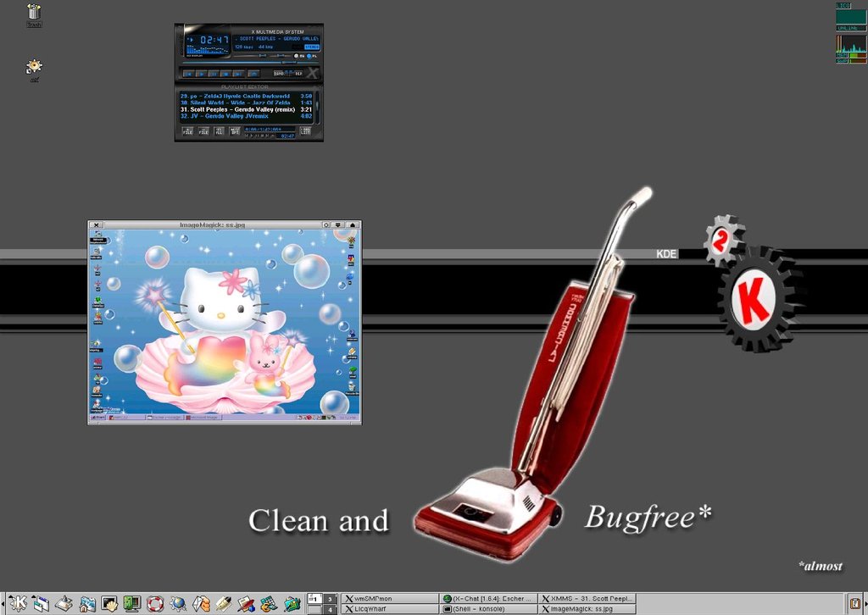This screenshot has height=615, width=868.
Task: Select playlist track 32 JV Gerudo Valley JVremix
Action: pyautogui.click(x=246, y=116)
